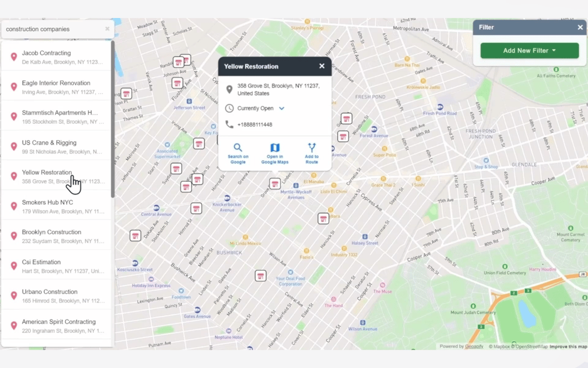Click the clock icon in the popup
588x368 pixels.
tap(229, 108)
